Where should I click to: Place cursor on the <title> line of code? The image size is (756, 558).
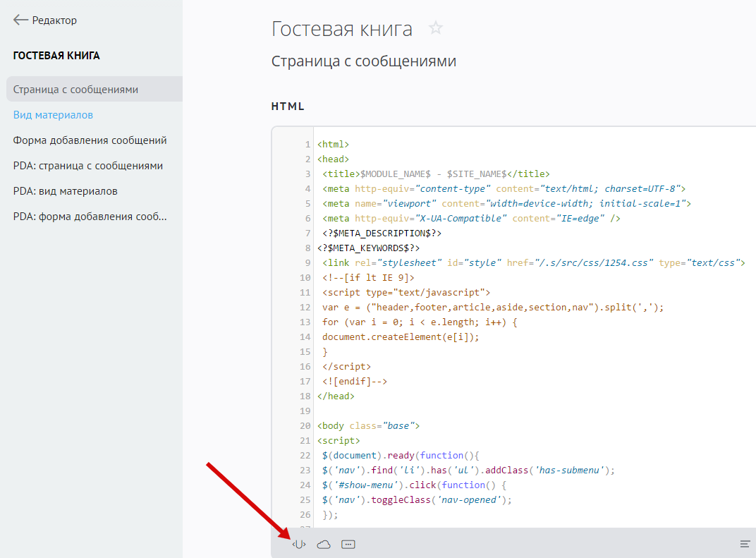pos(435,174)
